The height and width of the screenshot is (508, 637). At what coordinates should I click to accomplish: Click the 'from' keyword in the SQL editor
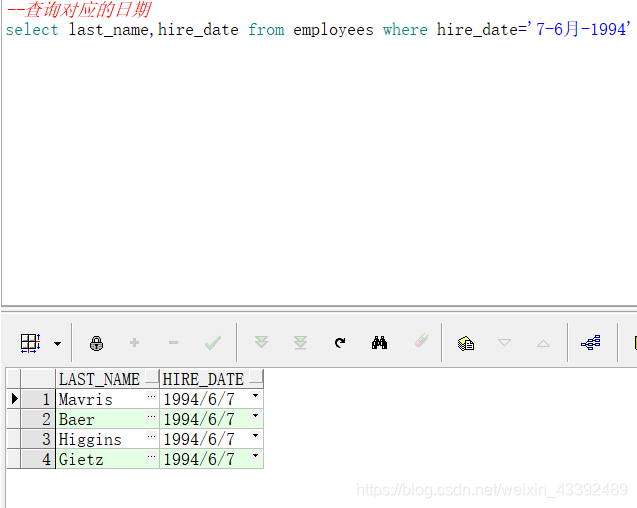point(266,30)
